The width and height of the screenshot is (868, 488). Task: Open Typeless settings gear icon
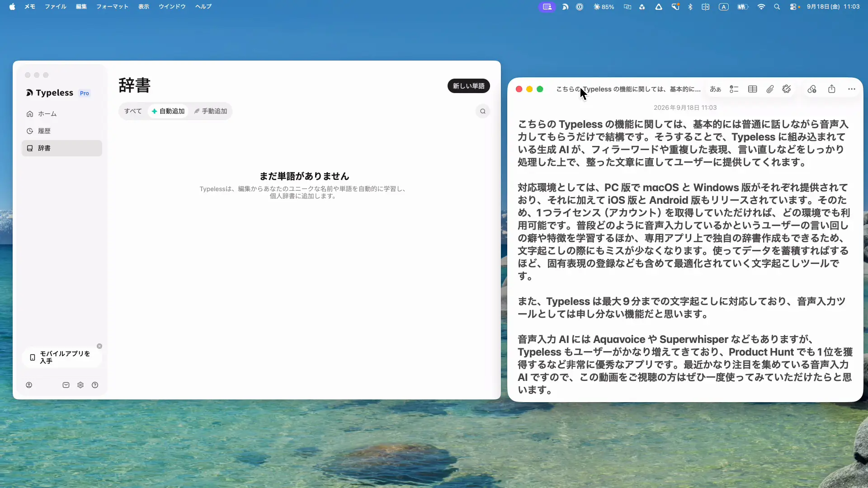pyautogui.click(x=80, y=385)
